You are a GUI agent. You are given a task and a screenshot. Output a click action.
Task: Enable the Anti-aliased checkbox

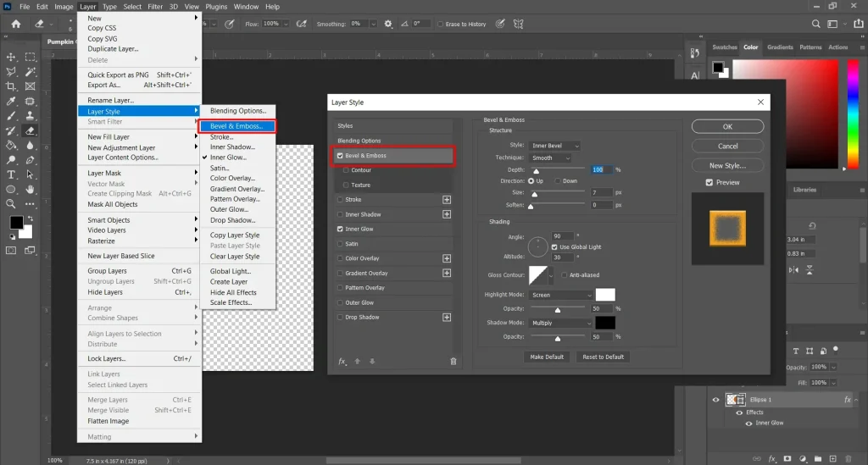coord(564,274)
